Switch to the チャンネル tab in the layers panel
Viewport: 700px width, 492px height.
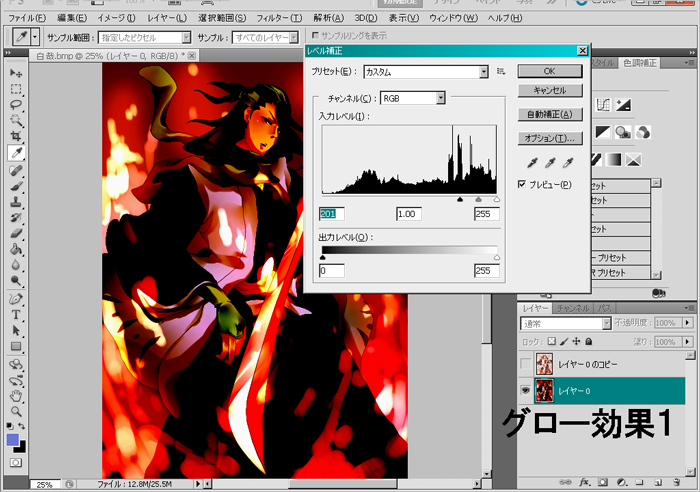tap(573, 308)
